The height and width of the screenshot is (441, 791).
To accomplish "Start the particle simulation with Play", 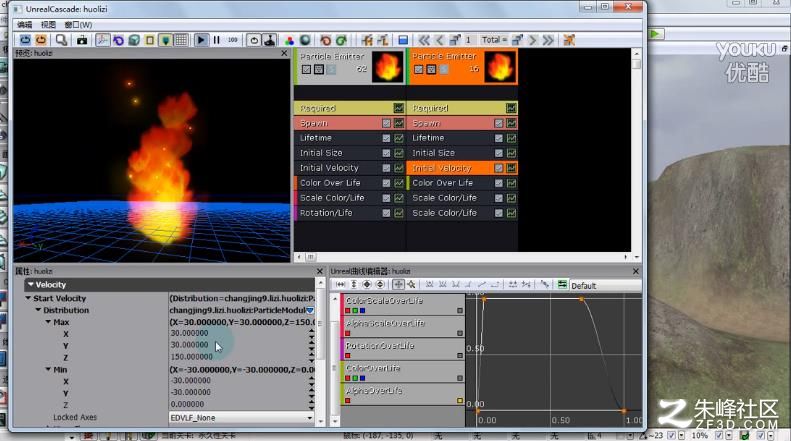I will point(201,40).
